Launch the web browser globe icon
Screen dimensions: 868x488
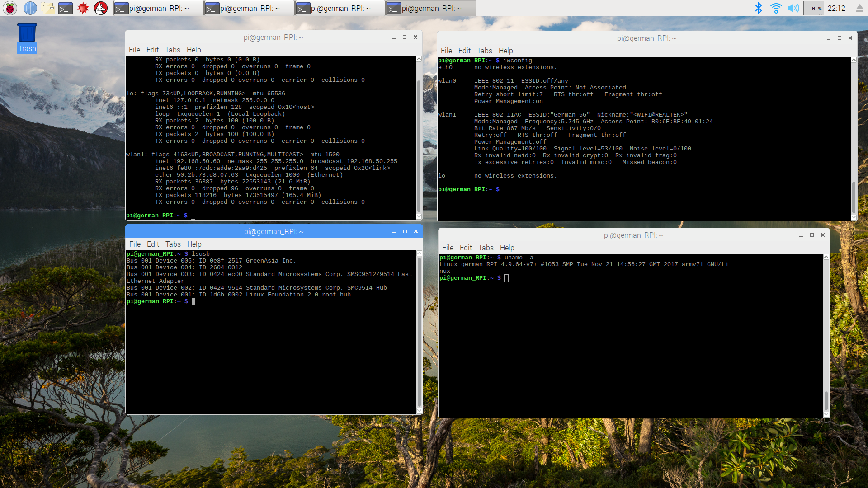coord(30,8)
